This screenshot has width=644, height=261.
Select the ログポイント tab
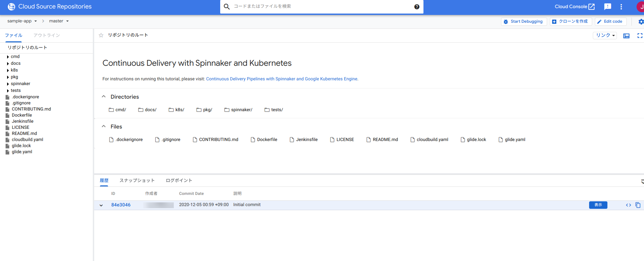pyautogui.click(x=179, y=181)
